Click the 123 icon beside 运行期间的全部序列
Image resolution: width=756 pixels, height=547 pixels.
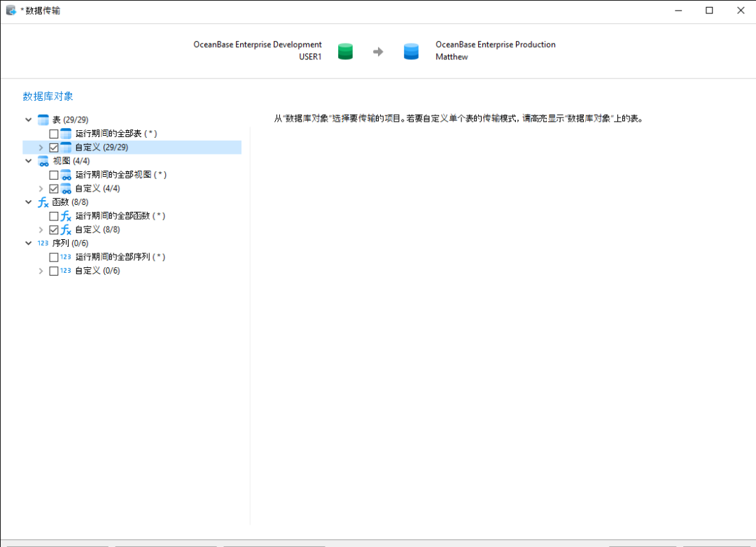tap(66, 257)
